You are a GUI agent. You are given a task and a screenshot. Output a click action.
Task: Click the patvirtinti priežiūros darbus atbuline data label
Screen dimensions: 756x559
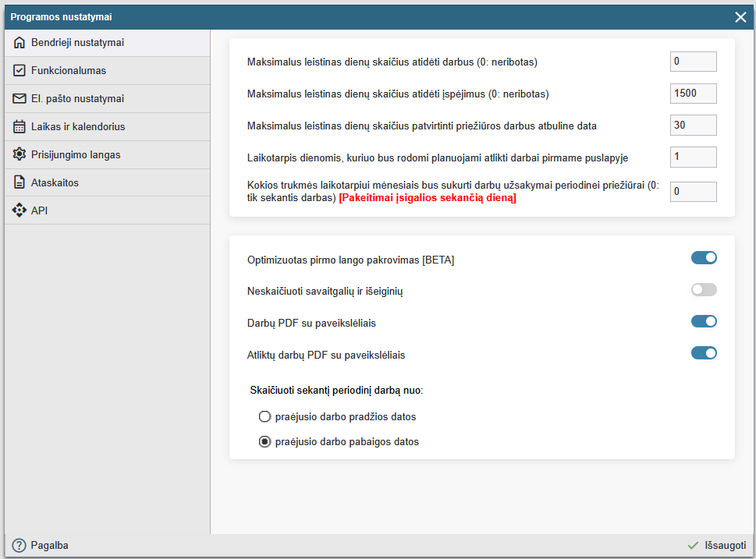coord(422,126)
